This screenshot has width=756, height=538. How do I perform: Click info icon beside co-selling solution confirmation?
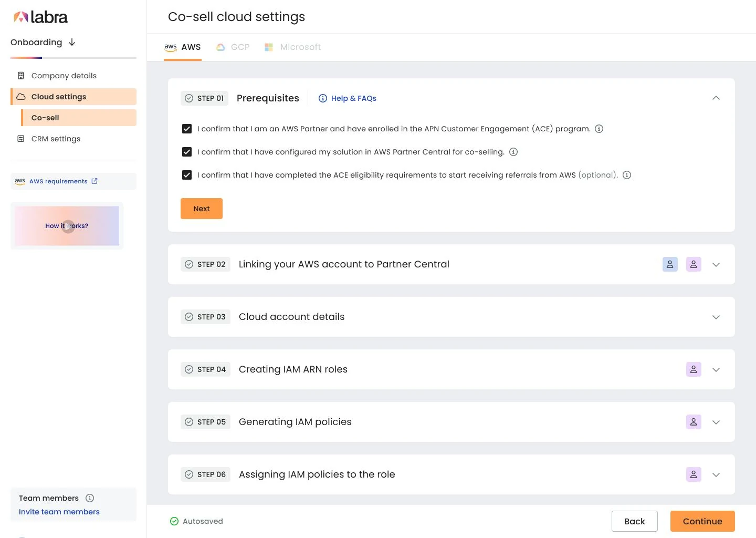point(513,152)
